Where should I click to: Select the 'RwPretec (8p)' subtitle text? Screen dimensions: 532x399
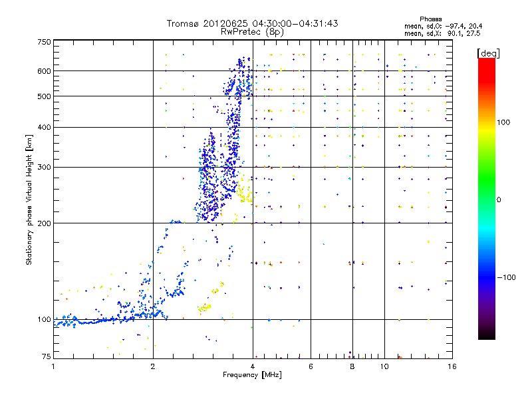252,32
